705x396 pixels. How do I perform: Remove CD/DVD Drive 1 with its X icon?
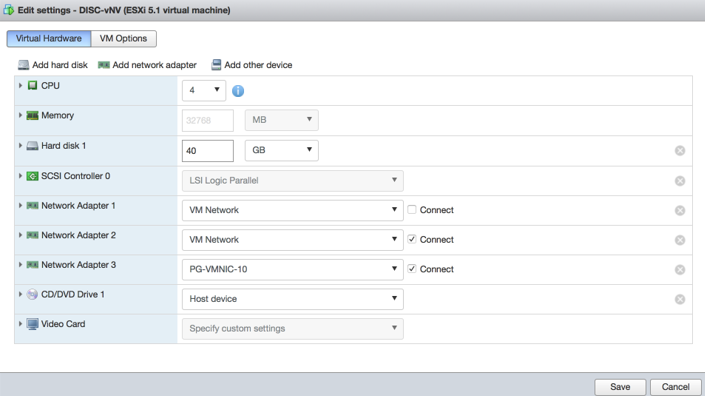coord(680,299)
